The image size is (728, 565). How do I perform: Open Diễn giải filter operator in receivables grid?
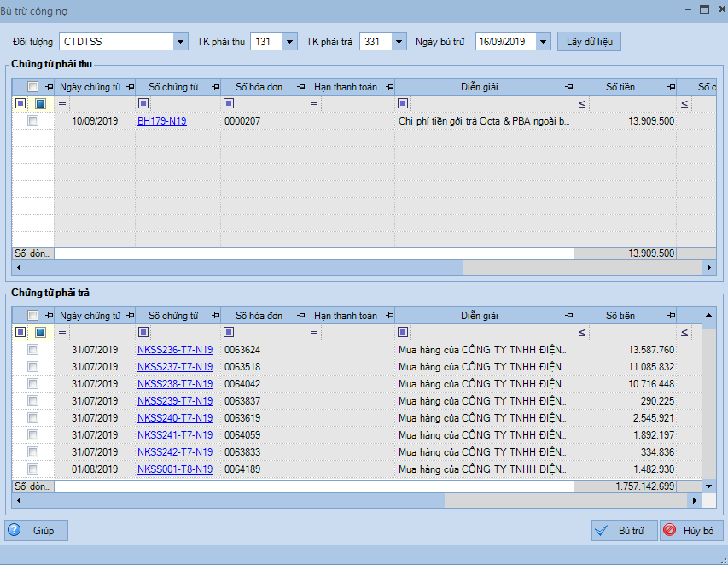pos(403,103)
